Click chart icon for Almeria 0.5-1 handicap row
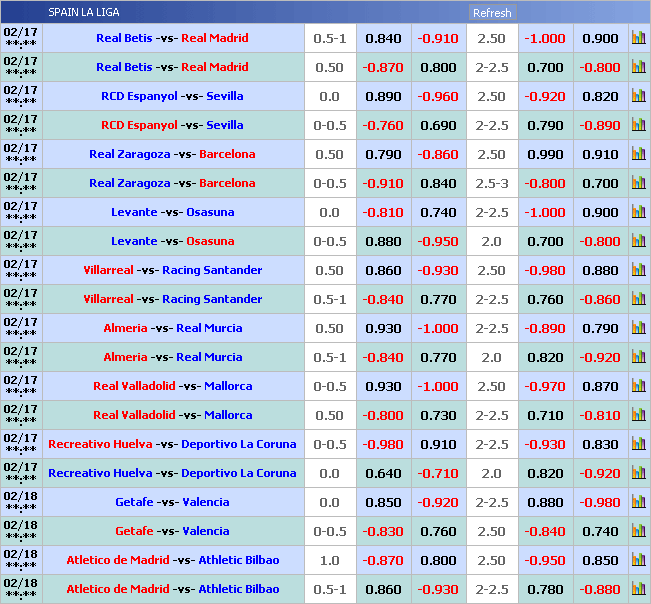Image resolution: width=651 pixels, height=604 pixels. pyautogui.click(x=638, y=358)
